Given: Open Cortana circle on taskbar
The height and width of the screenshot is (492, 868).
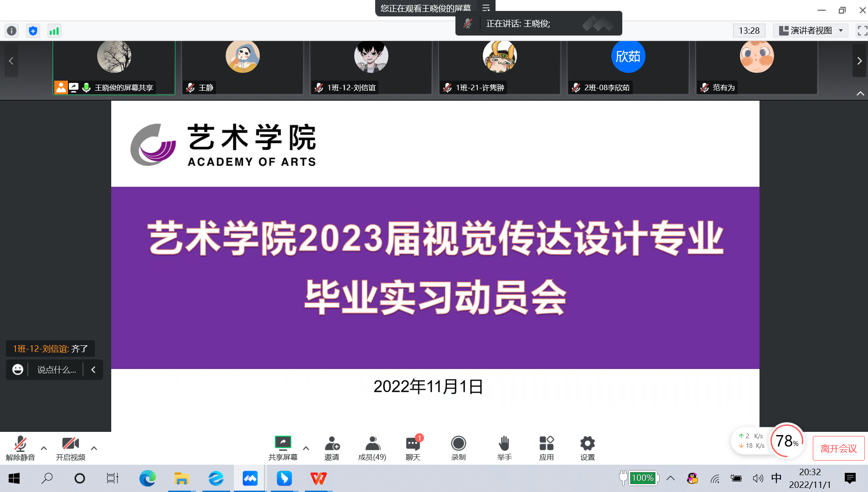Looking at the screenshot, I should coord(80,478).
